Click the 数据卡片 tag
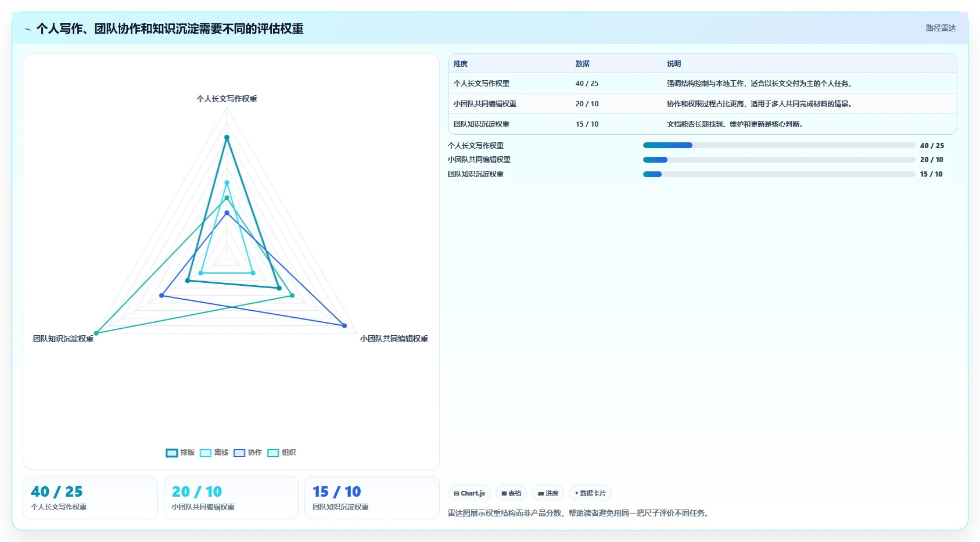 pos(590,493)
